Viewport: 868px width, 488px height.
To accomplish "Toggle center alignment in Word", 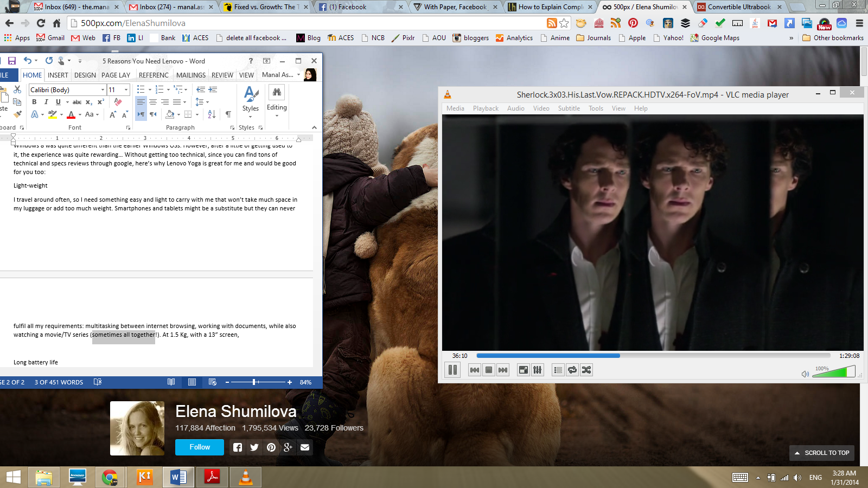I will 153,102.
